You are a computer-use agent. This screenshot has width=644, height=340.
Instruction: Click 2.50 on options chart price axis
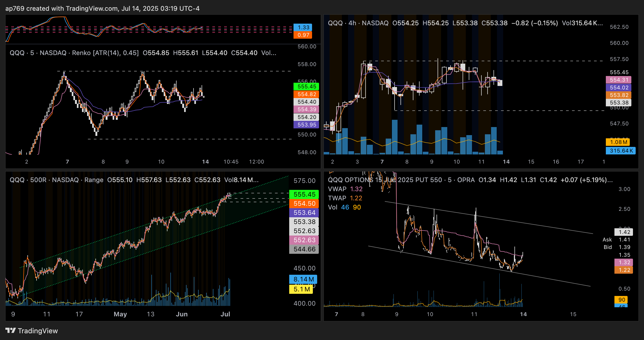point(624,209)
